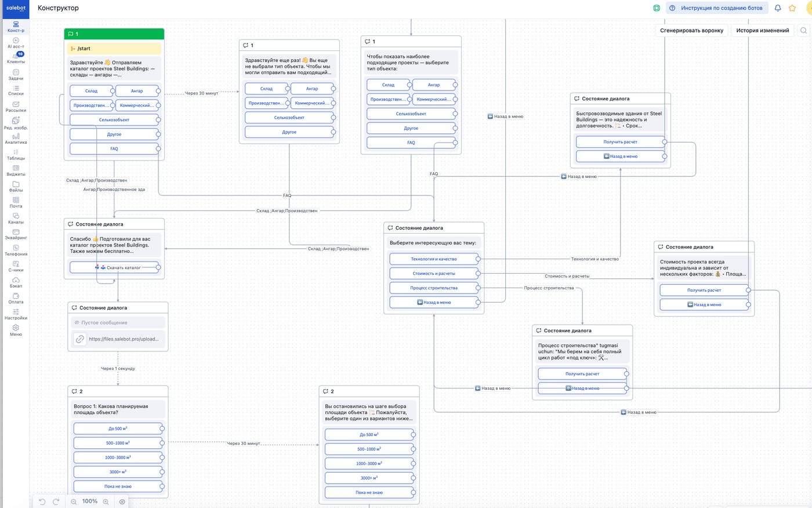Zoom in the canvas
812x508 pixels.
[x=106, y=502]
